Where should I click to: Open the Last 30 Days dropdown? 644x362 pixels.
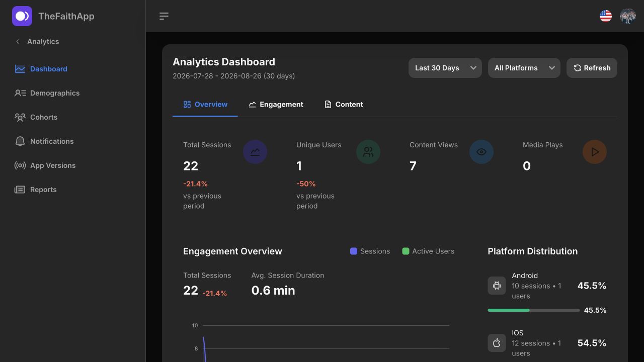pyautogui.click(x=445, y=68)
